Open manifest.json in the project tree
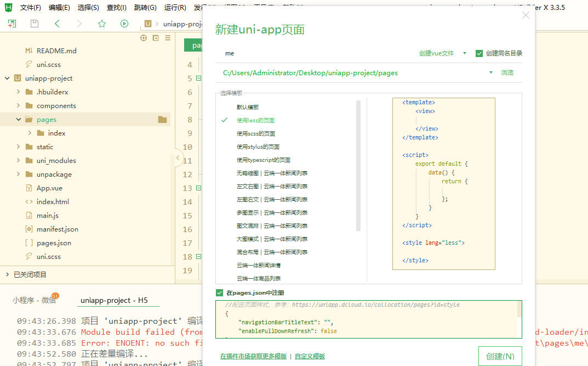The image size is (588, 366). click(57, 229)
